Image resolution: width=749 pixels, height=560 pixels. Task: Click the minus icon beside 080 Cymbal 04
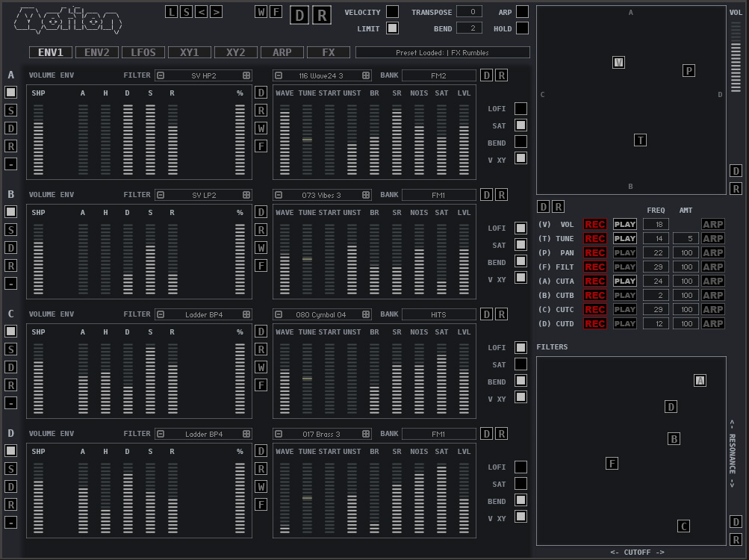pos(279,314)
